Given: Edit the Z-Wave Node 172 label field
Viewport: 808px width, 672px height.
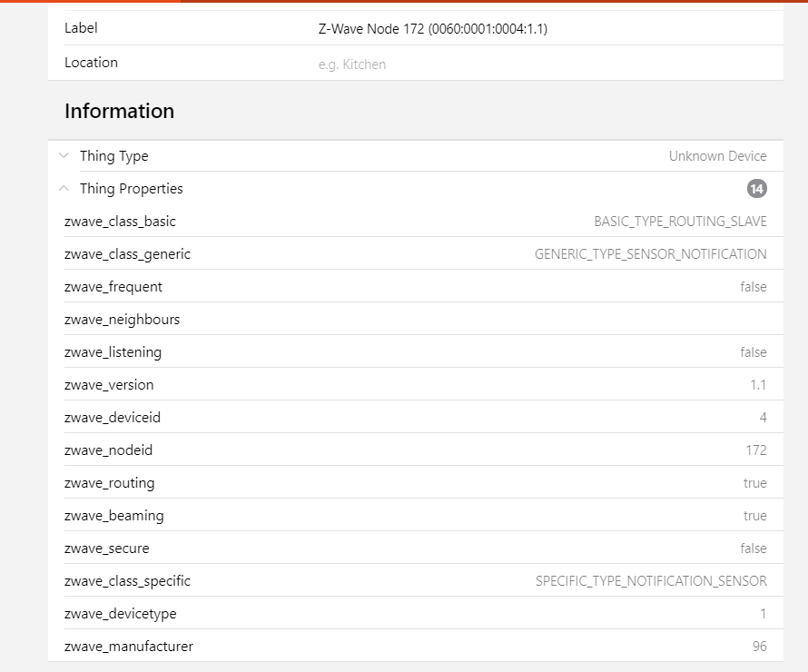Looking at the screenshot, I should click(545, 29).
